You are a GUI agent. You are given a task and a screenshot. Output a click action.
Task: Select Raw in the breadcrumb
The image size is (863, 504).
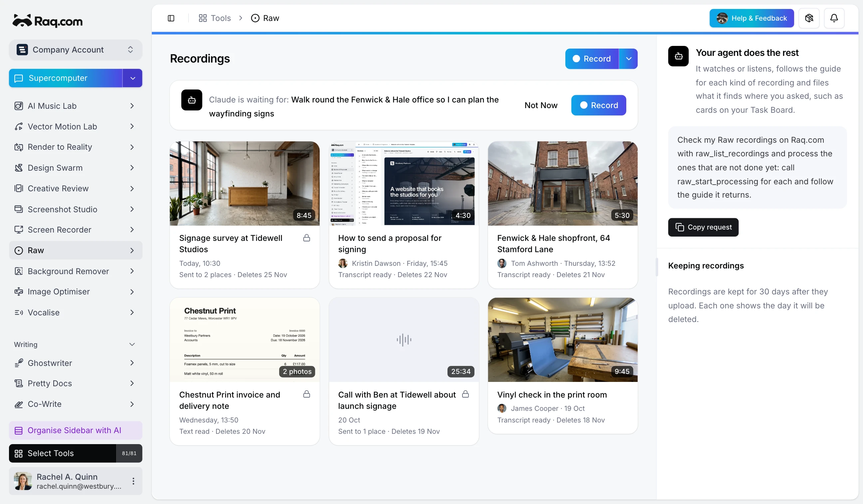265,18
